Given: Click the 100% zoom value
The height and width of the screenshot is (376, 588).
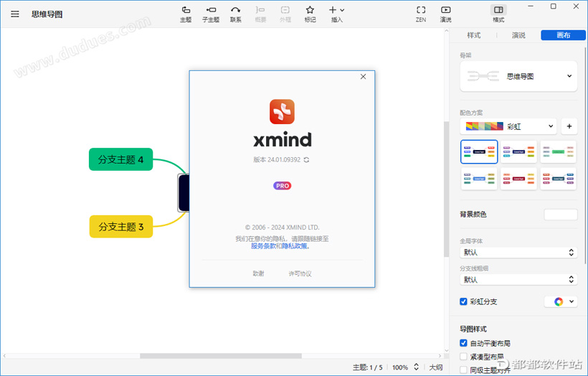Looking at the screenshot, I should (x=400, y=367).
